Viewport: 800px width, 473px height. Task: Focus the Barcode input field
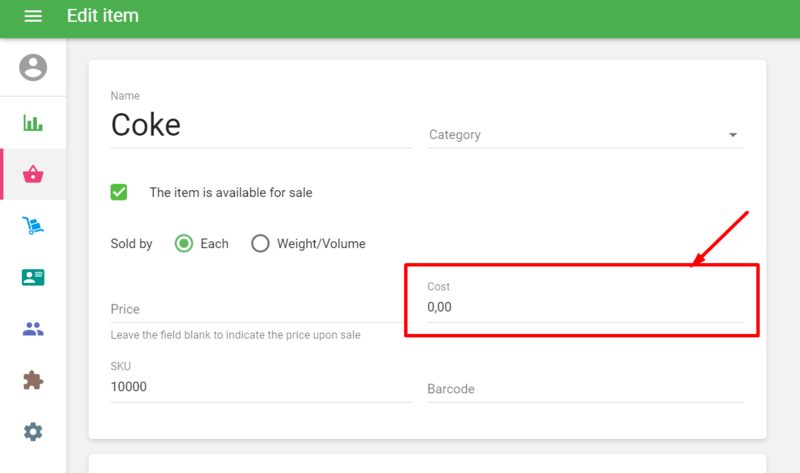[x=585, y=388]
